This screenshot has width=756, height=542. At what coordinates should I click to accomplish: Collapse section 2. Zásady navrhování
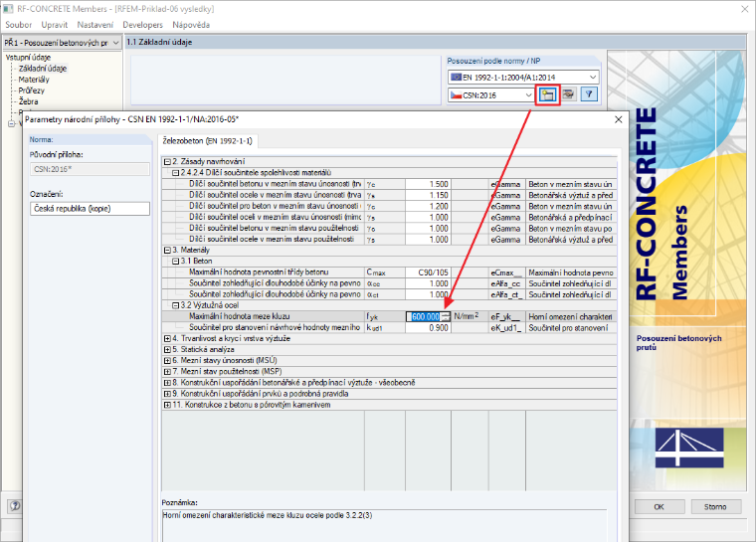[x=167, y=161]
